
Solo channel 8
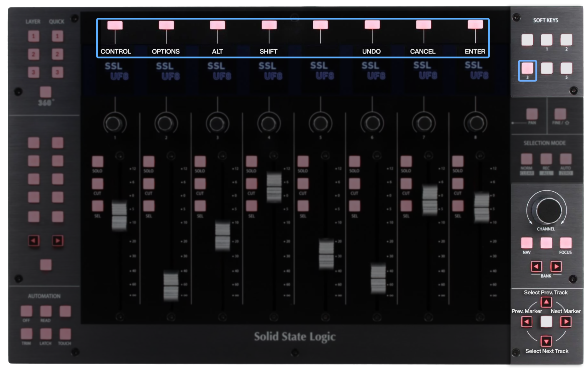coord(458,162)
